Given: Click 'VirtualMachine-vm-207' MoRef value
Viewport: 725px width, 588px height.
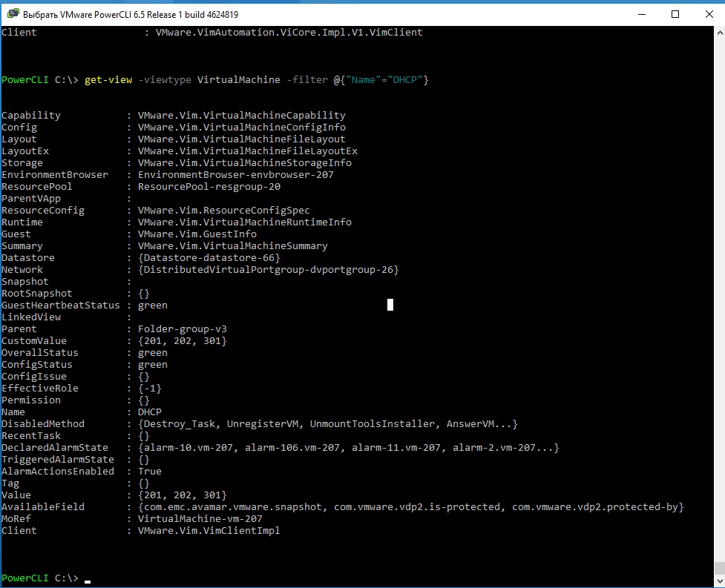Looking at the screenshot, I should click(x=200, y=519).
